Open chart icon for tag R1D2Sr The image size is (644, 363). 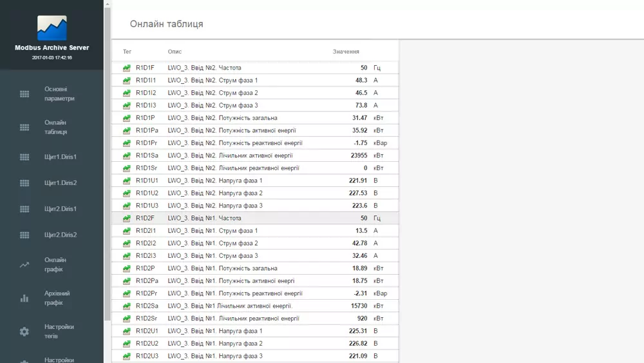pos(126,319)
